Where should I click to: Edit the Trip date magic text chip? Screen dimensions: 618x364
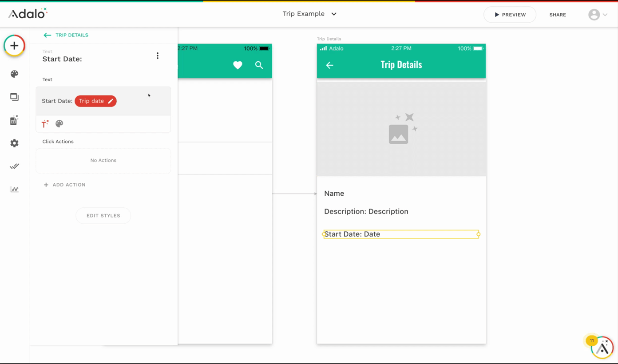pyautogui.click(x=95, y=101)
